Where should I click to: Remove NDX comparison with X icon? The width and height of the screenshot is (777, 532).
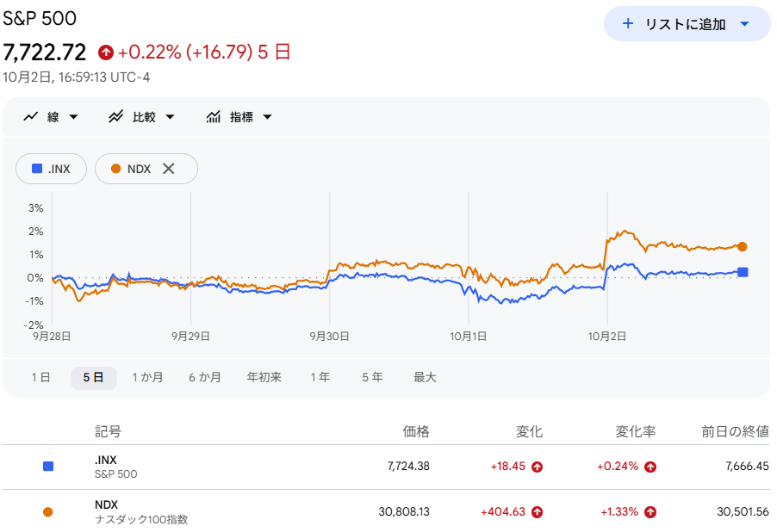169,169
